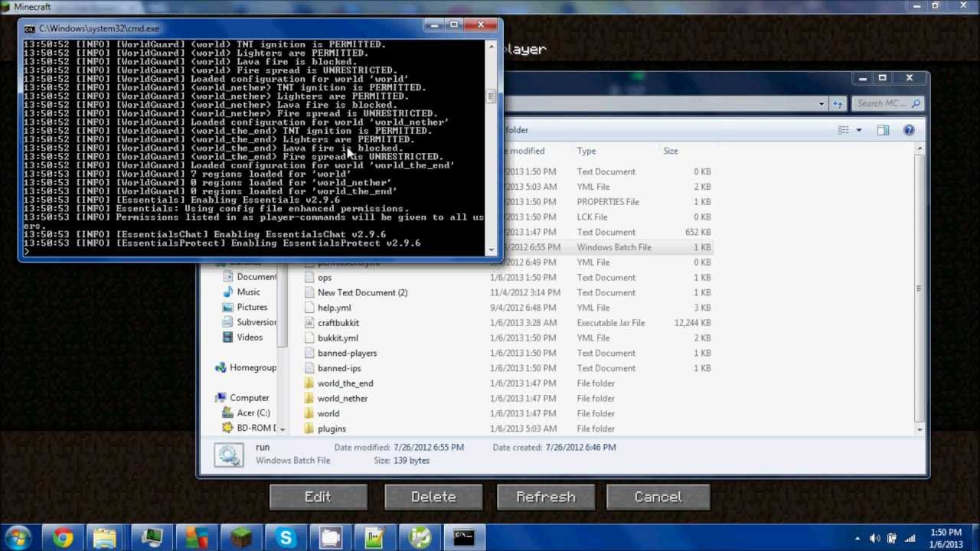Open the File Explorer taskbar icon

[106, 538]
